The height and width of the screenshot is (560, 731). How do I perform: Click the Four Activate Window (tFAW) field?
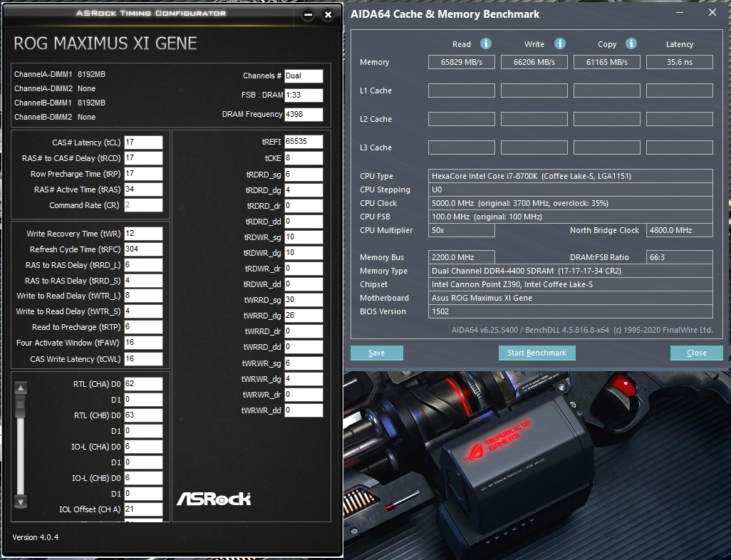tap(144, 343)
